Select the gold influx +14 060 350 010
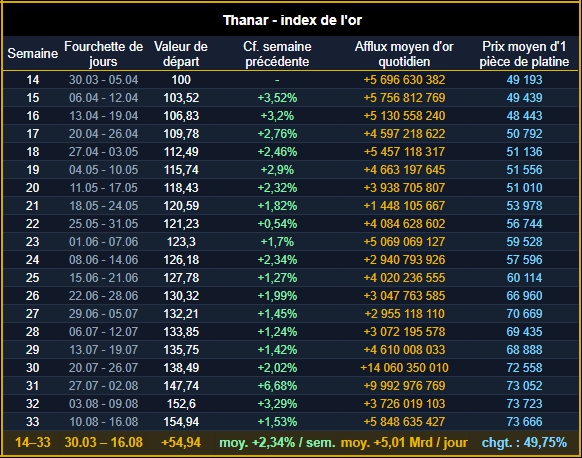The height and width of the screenshot is (458, 582). (x=404, y=368)
